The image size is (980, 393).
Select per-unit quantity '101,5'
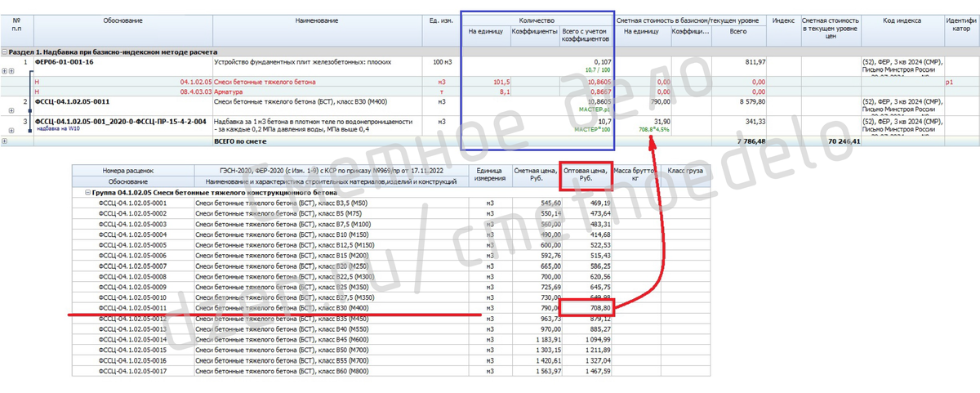click(501, 82)
